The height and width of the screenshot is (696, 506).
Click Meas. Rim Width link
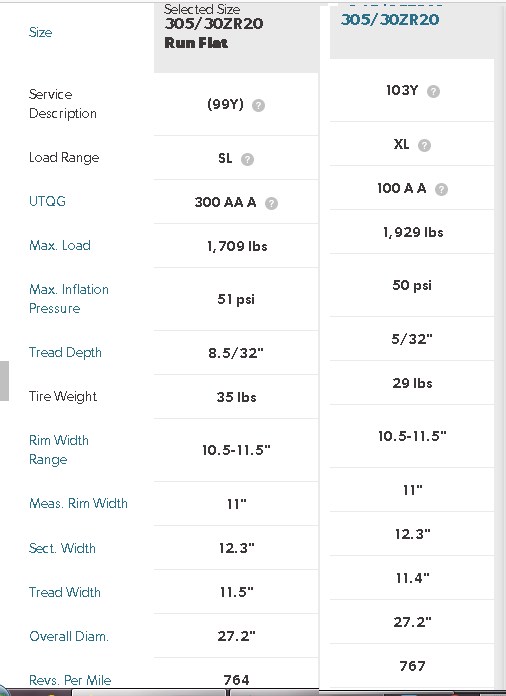[x=78, y=503]
